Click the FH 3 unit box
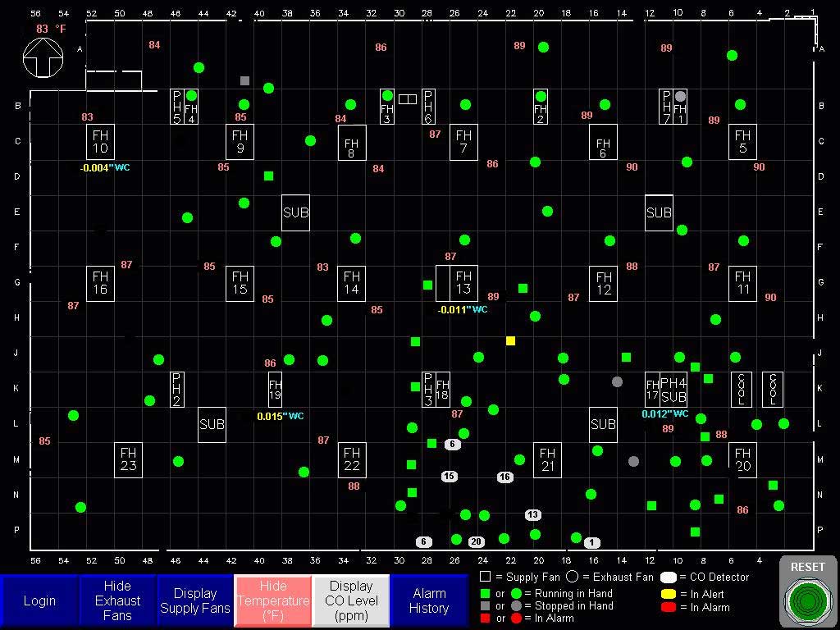This screenshot has width=840, height=630. (x=387, y=107)
